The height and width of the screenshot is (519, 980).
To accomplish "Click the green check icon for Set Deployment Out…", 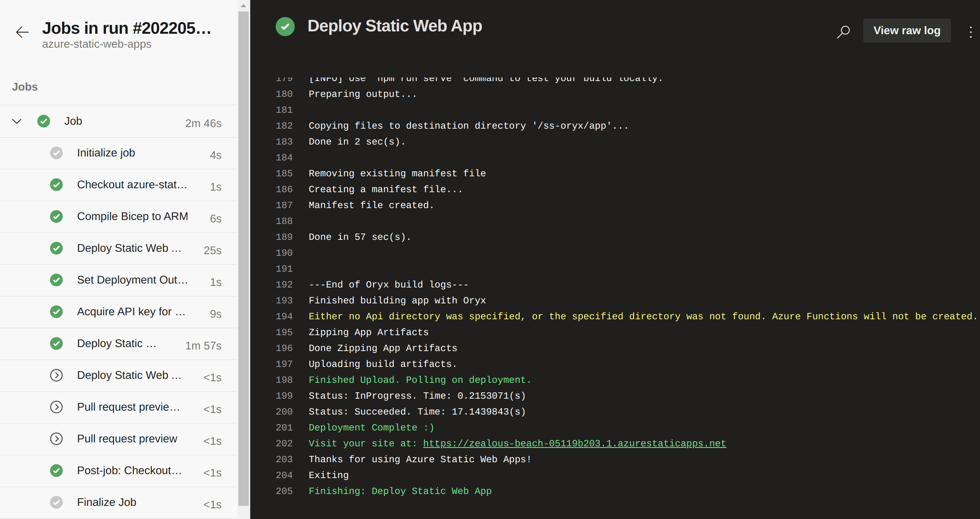I will [x=56, y=280].
